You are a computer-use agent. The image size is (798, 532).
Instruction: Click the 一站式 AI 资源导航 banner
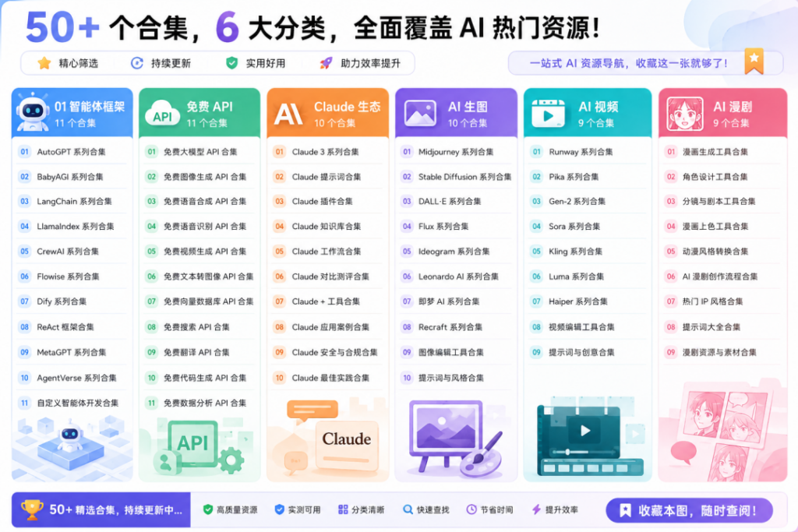click(x=645, y=63)
